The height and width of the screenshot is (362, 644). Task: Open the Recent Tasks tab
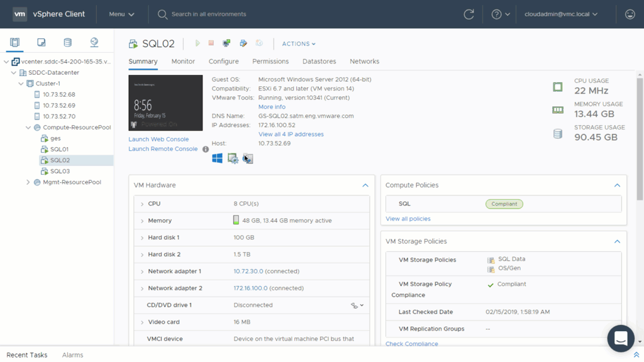(x=26, y=355)
